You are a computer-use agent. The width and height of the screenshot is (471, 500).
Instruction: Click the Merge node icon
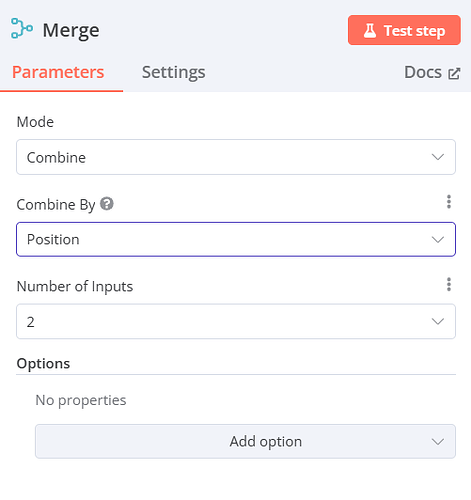[22, 28]
